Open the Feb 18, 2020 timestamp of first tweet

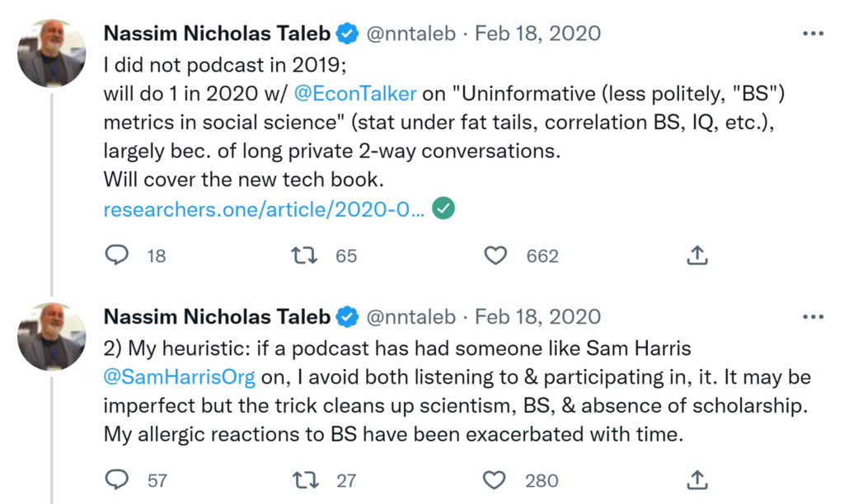(538, 34)
